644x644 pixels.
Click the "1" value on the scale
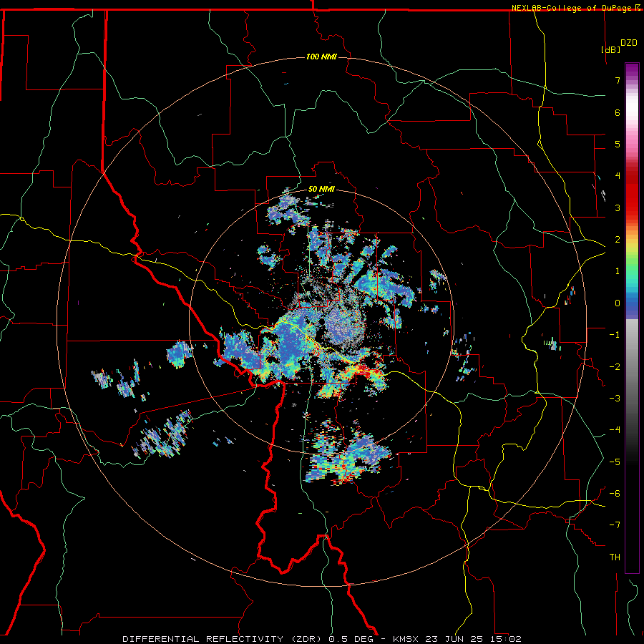tap(618, 271)
